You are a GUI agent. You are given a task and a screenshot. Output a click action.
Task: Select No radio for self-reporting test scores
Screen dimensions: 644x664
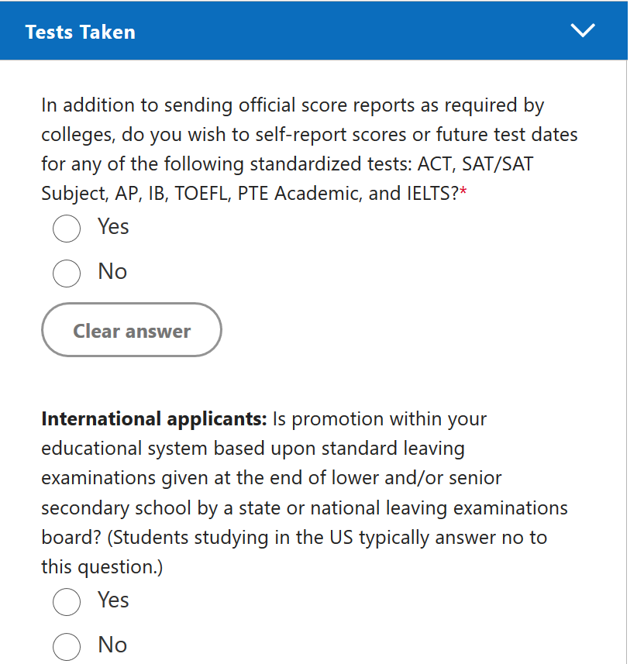67,273
